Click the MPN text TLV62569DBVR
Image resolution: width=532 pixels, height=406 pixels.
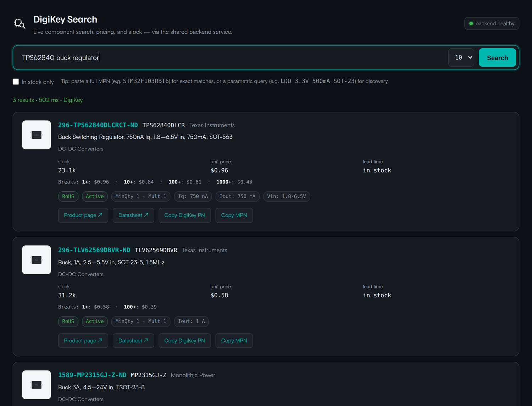tap(156, 250)
